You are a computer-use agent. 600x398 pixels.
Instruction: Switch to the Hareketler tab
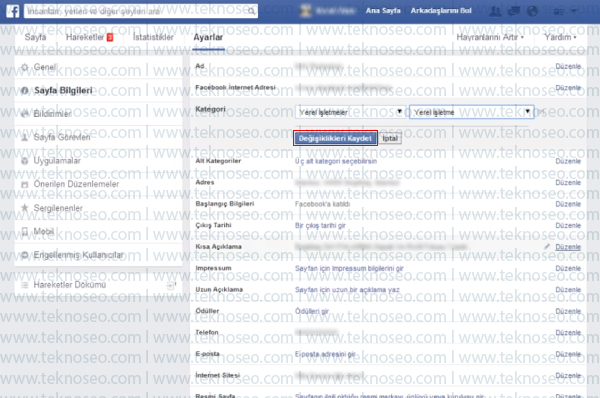point(85,37)
